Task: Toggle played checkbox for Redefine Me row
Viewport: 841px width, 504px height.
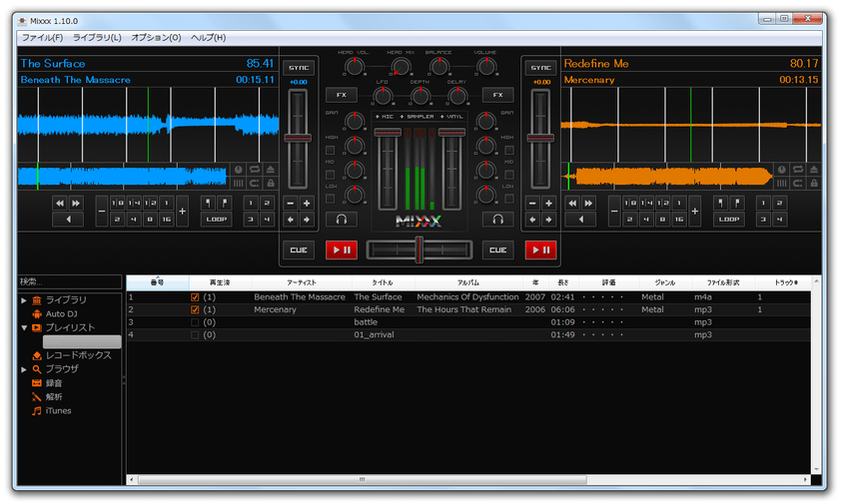Action: [x=195, y=310]
